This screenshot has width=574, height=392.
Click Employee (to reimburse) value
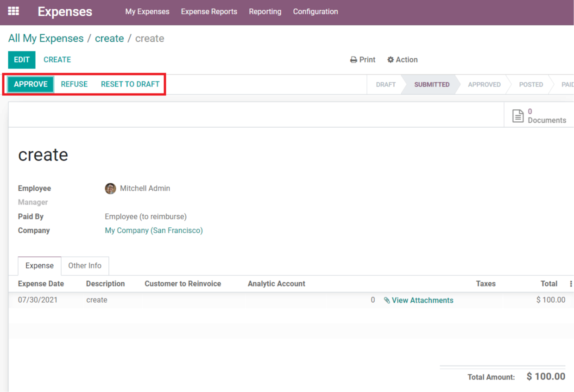pos(145,217)
